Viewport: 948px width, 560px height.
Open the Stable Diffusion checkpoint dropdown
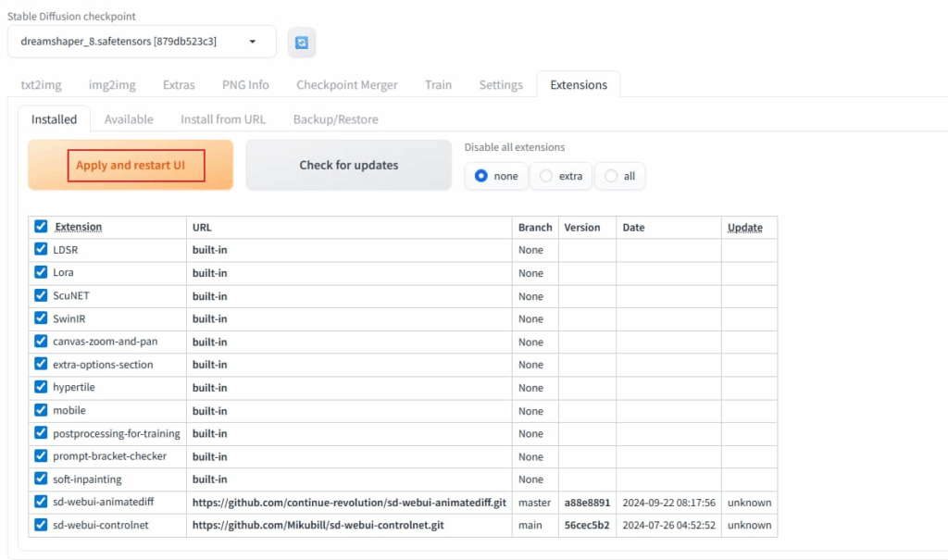point(142,42)
